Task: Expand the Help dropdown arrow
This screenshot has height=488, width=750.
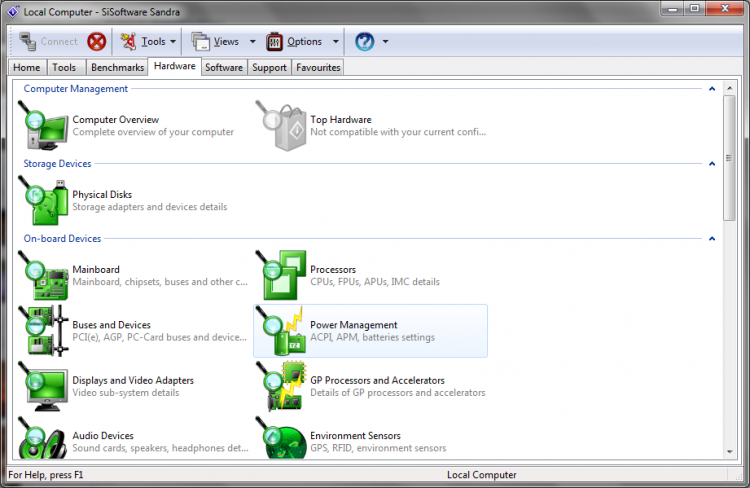Action: click(x=386, y=42)
